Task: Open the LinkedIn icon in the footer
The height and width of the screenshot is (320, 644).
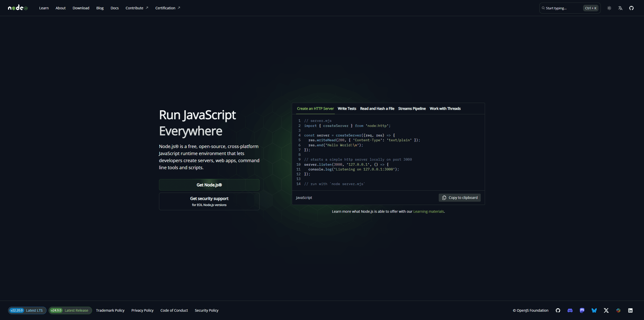Action: pyautogui.click(x=630, y=310)
